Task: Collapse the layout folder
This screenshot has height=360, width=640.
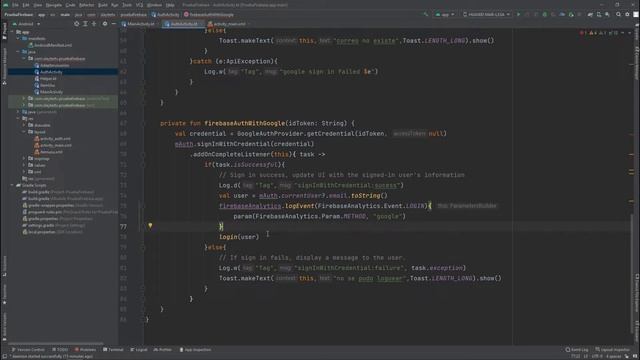Action: pos(24,132)
